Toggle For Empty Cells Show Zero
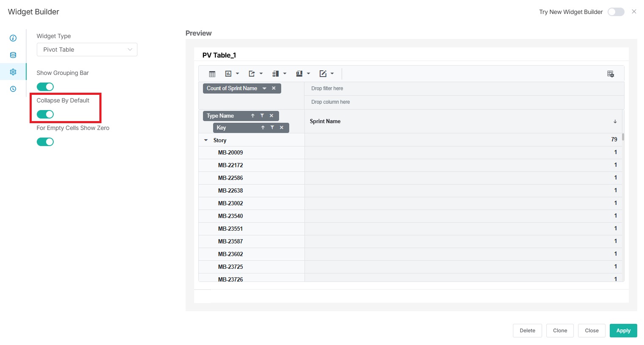 click(x=45, y=142)
